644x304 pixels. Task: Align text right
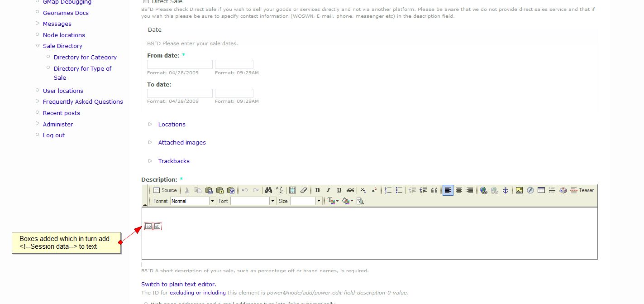pos(470,190)
